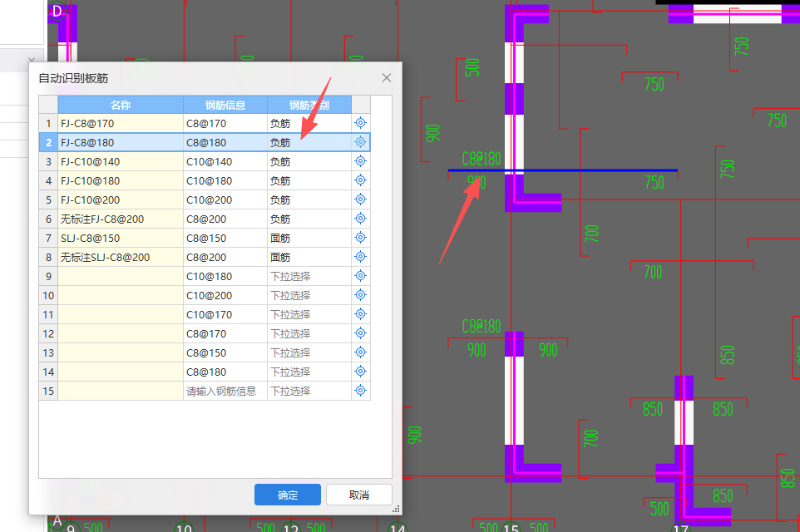The height and width of the screenshot is (532, 800).
Task: Select name cell FJ-C8@170
Action: (x=121, y=123)
